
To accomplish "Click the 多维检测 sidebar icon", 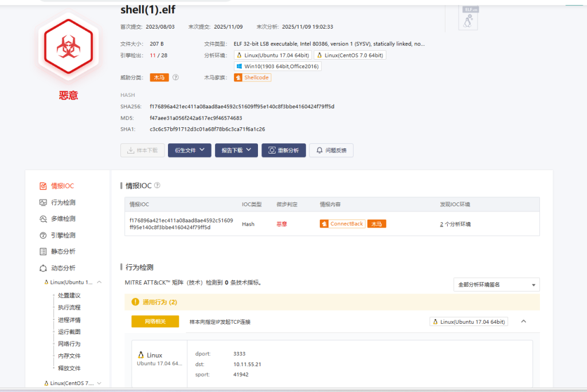I will point(43,219).
